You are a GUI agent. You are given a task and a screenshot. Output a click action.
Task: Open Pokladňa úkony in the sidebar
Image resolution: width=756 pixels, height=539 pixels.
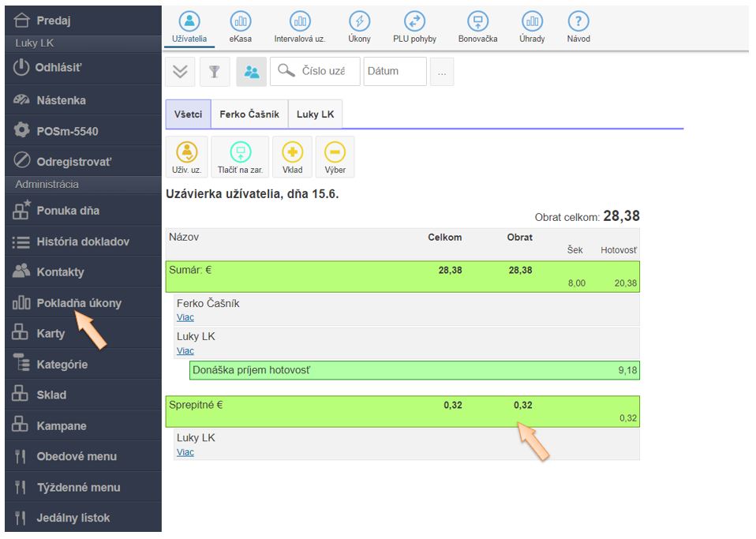click(x=79, y=303)
